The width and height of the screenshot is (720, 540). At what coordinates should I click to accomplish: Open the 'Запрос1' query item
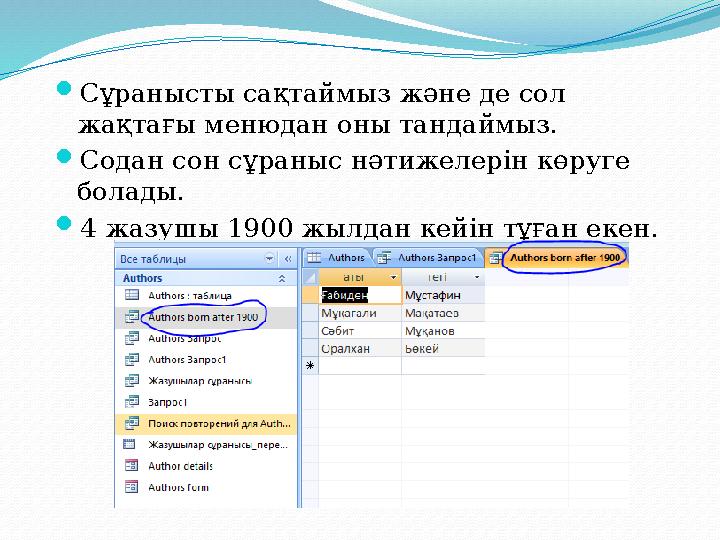[206, 402]
